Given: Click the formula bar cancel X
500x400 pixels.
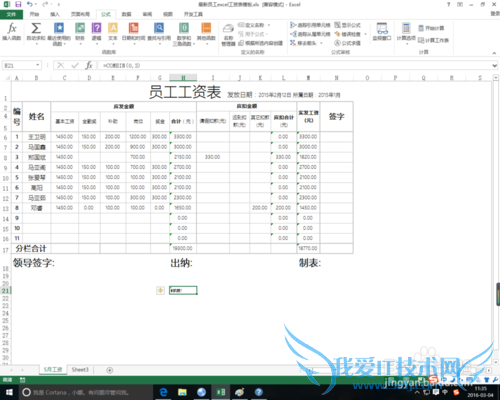Looking at the screenshot, I should click(60, 65).
